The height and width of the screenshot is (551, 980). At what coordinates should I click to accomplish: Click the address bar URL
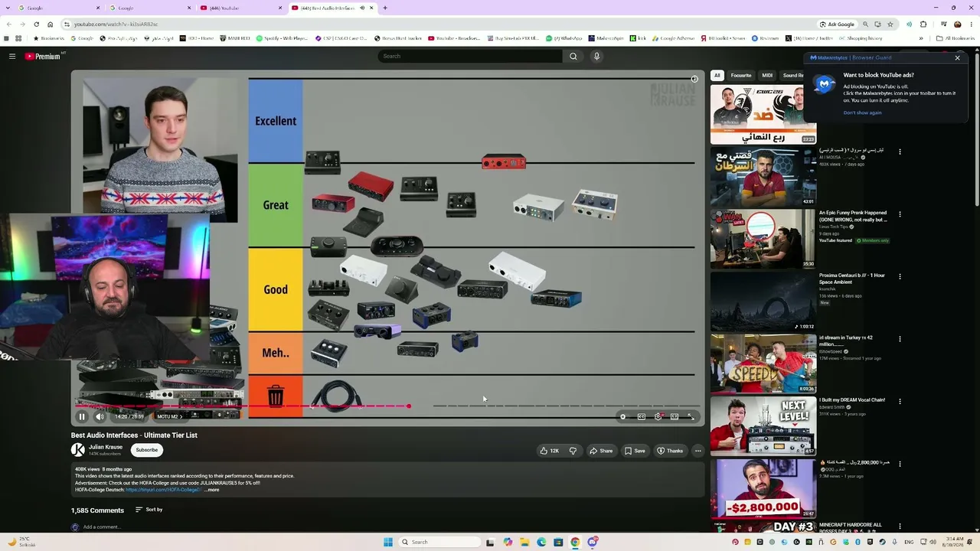(x=116, y=24)
